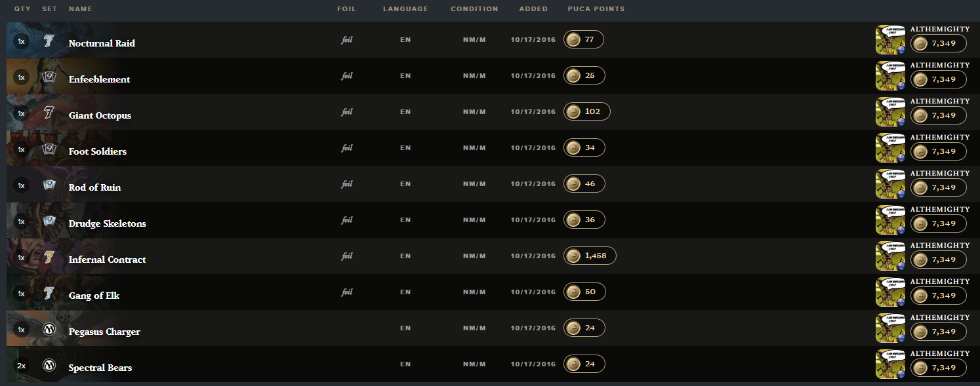This screenshot has height=386, width=980.
Task: Click the set icon beside Rod of Ruin
Action: coord(49,185)
